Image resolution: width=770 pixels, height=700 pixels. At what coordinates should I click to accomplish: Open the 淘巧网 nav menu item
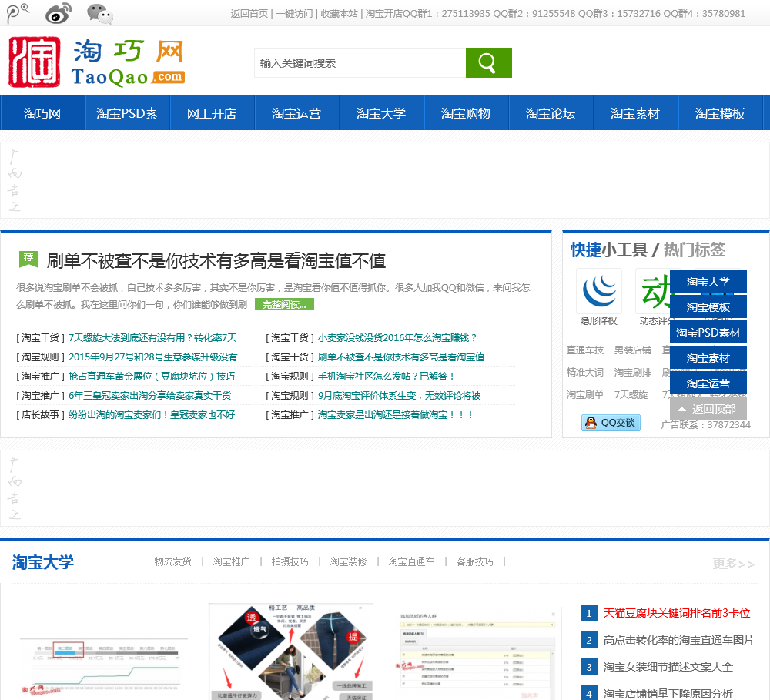click(x=42, y=113)
